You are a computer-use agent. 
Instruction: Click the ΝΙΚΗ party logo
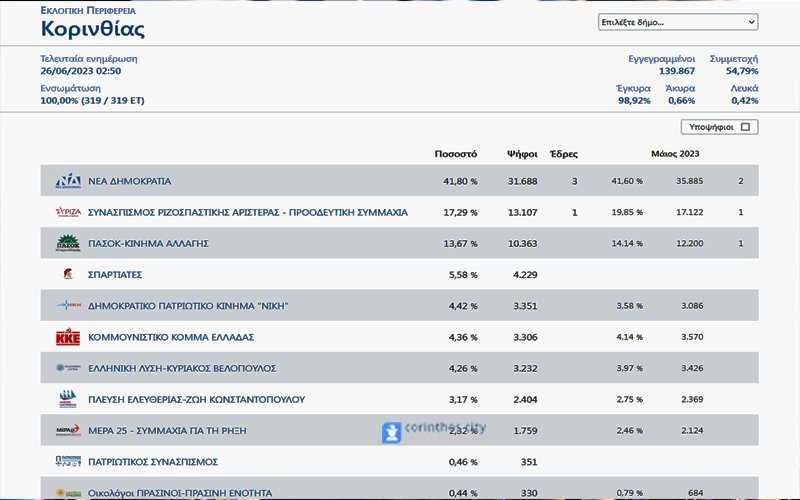(x=68, y=306)
